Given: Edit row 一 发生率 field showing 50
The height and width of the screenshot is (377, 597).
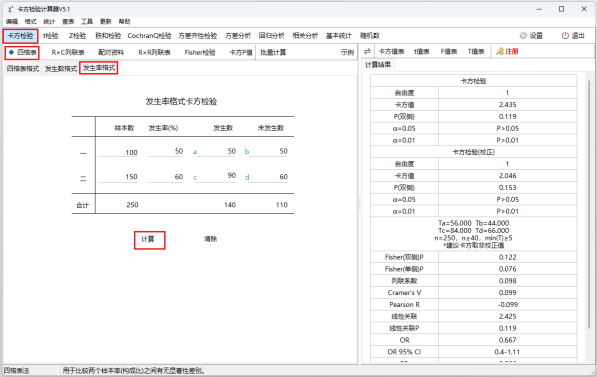Looking at the screenshot, I should [x=166, y=151].
